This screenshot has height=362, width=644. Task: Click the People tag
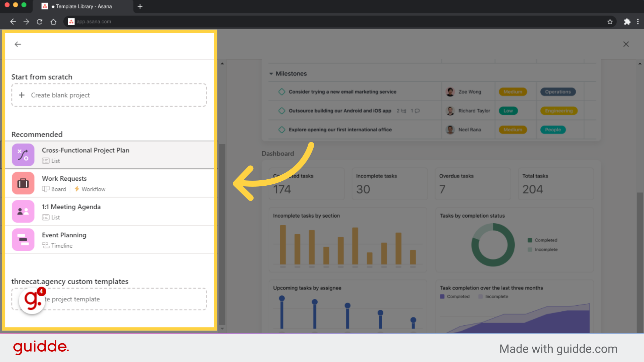(553, 130)
